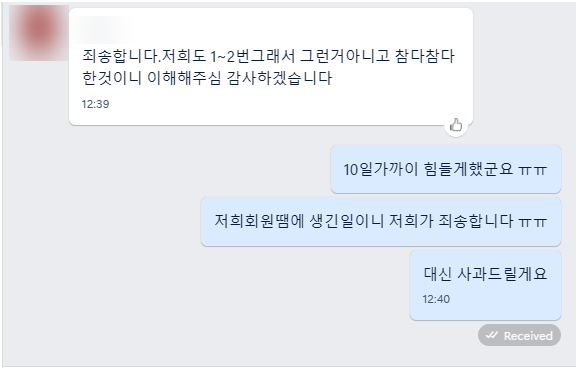
Task: Click the 10일가까이 text
Action: (x=380, y=169)
